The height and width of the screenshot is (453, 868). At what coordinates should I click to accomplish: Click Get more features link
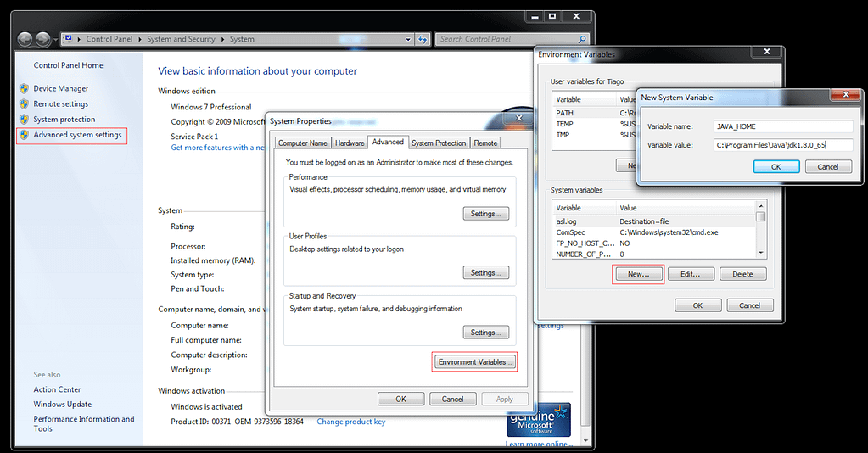[218, 148]
